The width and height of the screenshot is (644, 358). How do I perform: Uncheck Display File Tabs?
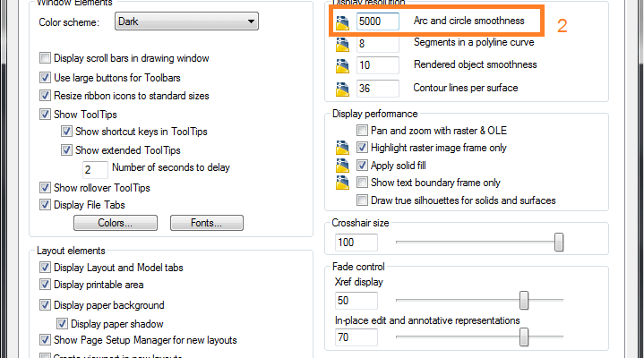click(45, 205)
